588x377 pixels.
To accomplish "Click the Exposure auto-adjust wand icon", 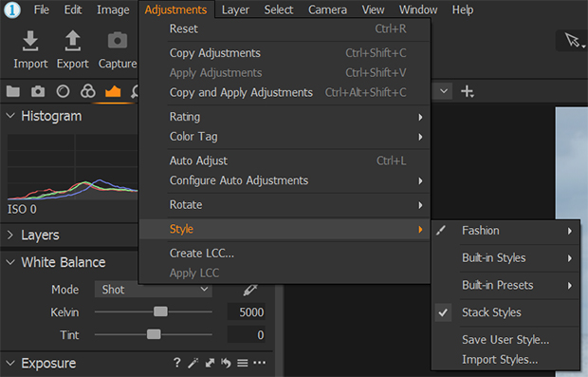I will click(193, 363).
